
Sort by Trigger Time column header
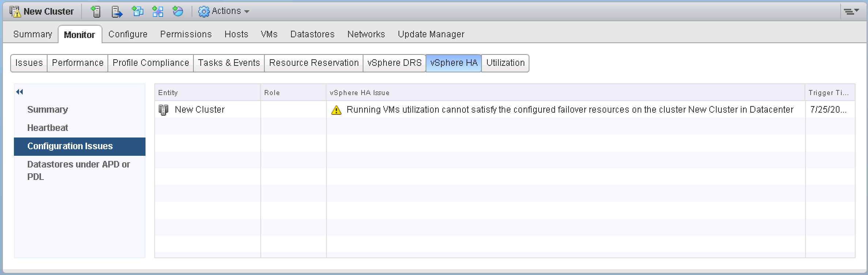click(830, 93)
